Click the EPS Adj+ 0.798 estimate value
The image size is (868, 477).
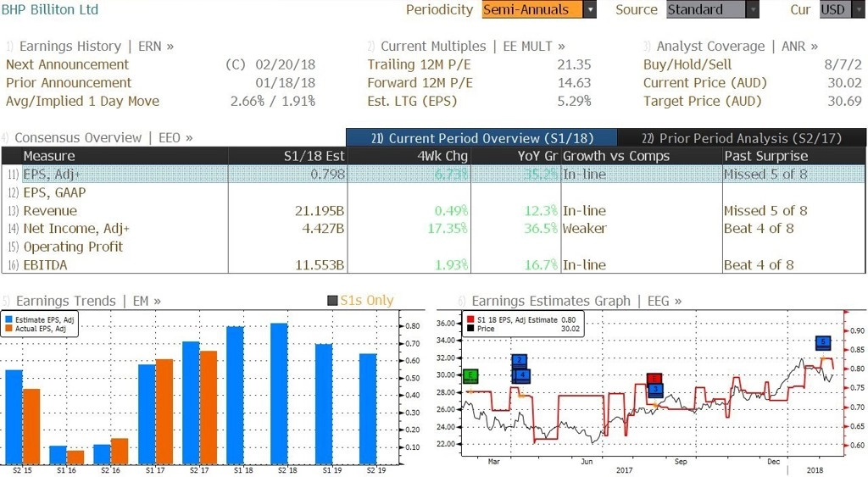pyautogui.click(x=327, y=175)
